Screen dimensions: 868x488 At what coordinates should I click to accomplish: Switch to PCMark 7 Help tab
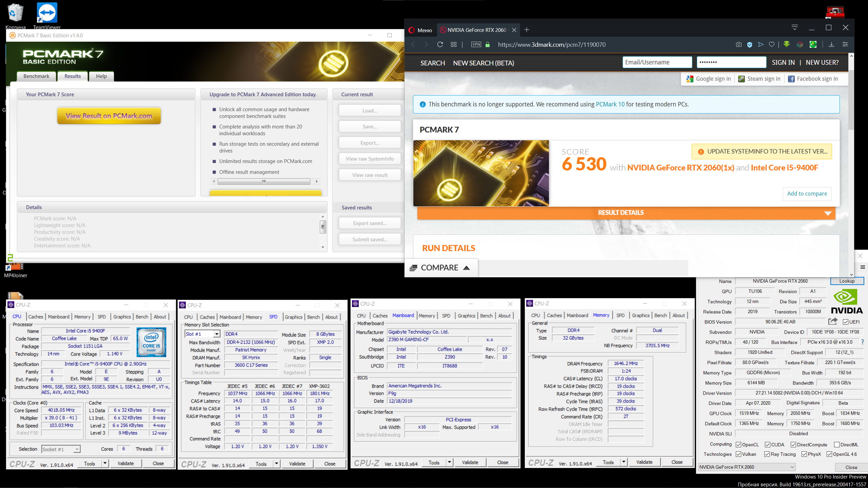101,76
